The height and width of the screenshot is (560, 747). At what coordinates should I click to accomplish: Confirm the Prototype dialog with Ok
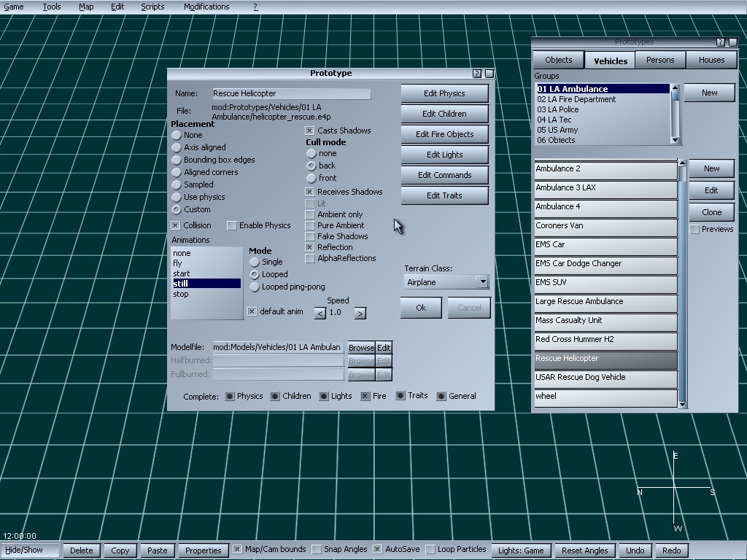point(421,308)
